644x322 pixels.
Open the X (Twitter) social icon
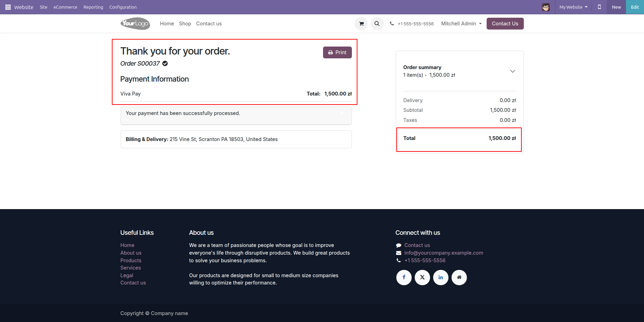coord(422,277)
